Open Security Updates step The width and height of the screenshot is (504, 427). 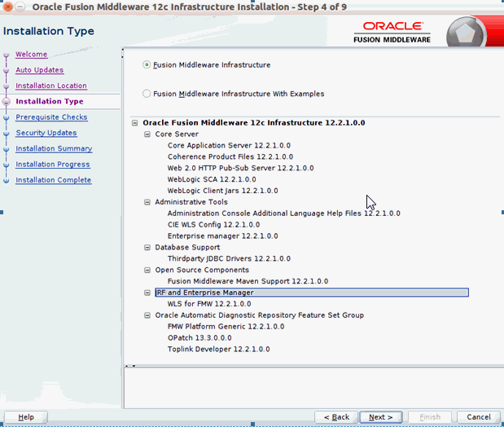coord(46,133)
